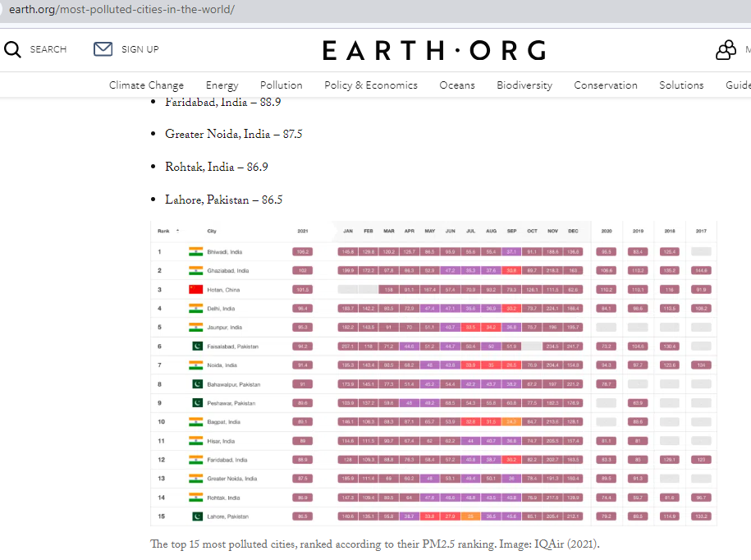Screen dimensions: 751x560
Task: Click the people group icon in header
Action: [726, 50]
